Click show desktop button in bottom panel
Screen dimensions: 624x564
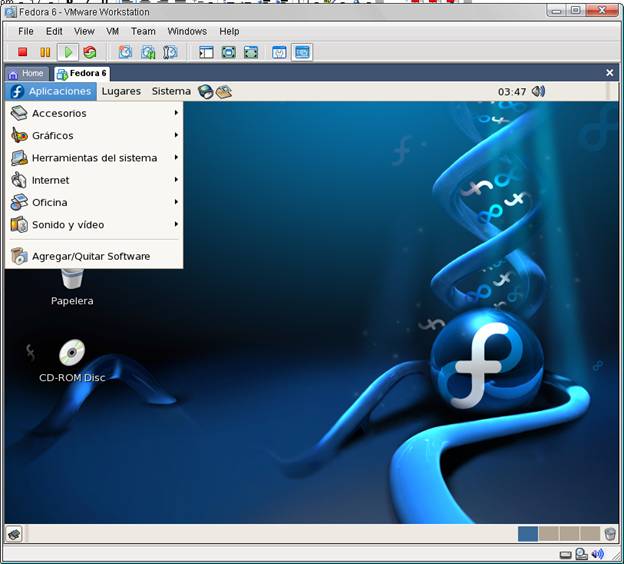pyautogui.click(x=14, y=534)
